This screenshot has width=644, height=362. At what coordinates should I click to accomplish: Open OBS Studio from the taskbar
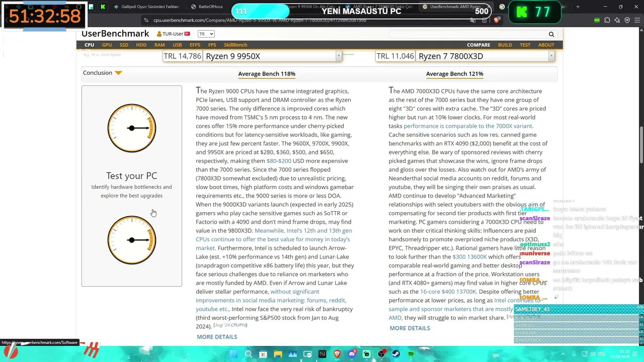pos(381,354)
